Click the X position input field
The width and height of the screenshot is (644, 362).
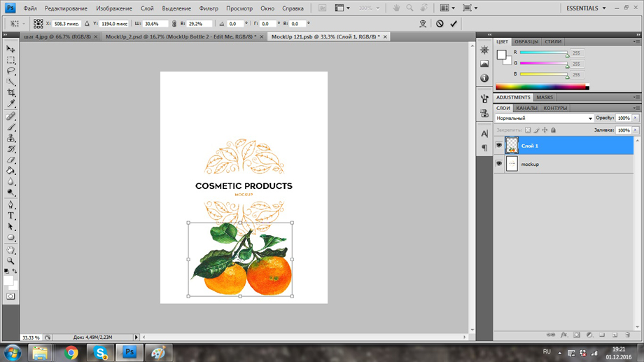[66, 24]
